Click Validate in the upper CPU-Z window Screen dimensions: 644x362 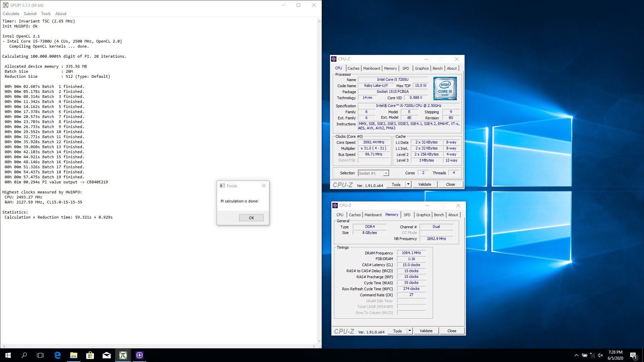point(425,185)
